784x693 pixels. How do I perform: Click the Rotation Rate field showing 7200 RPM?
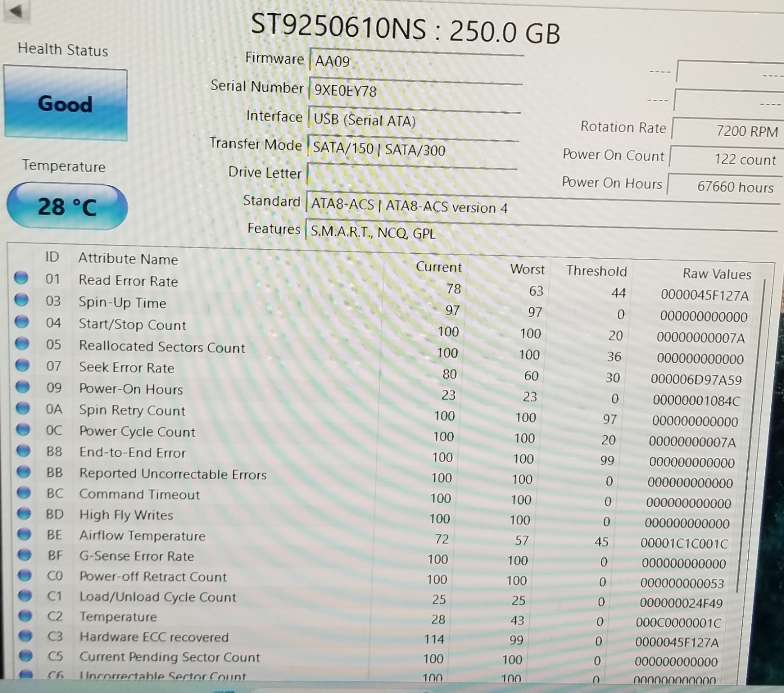pyautogui.click(x=728, y=130)
